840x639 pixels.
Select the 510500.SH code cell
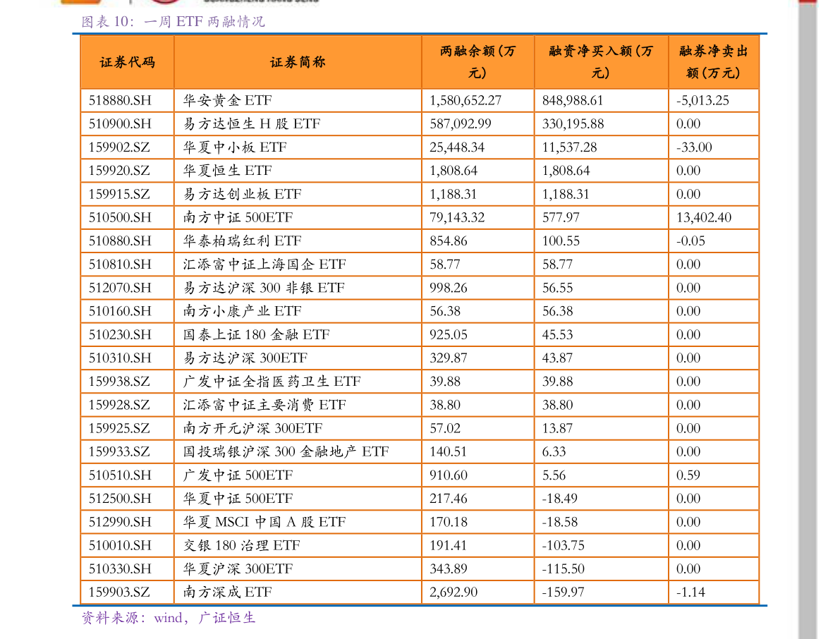120,217
